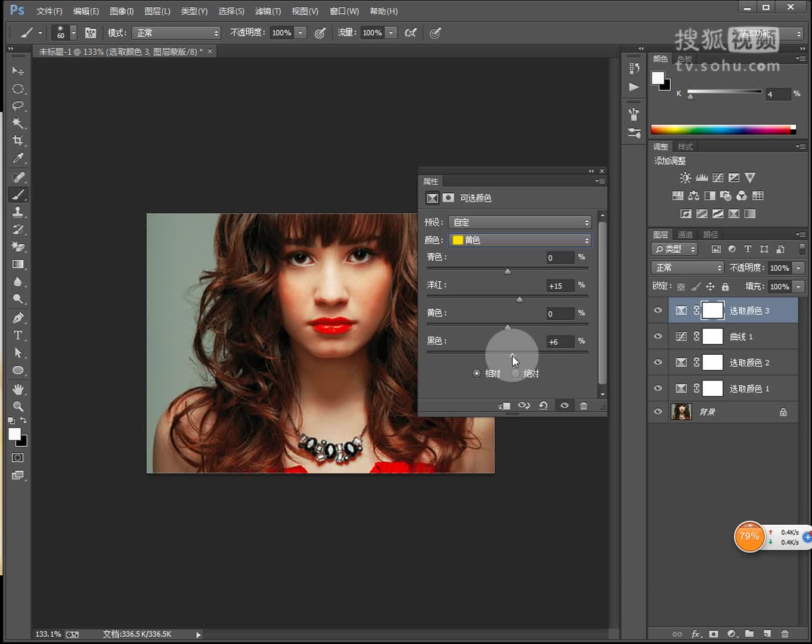Viewport: 812px width, 644px height.
Task: Toggle airbrush mode in options bar
Action: pyautogui.click(x=411, y=33)
